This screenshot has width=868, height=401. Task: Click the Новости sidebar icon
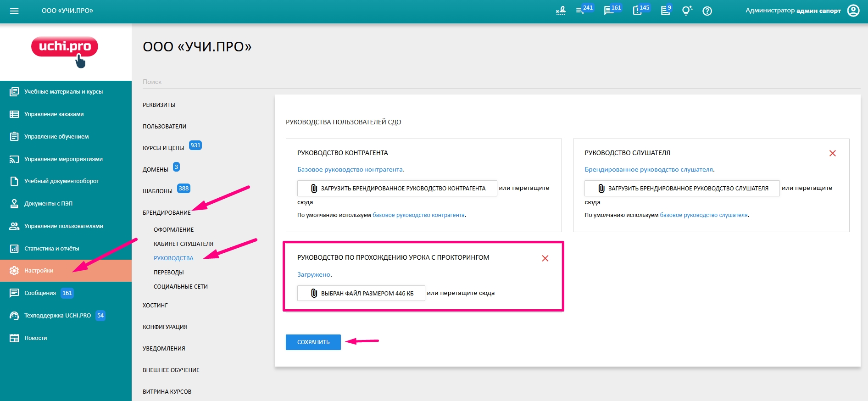pos(14,338)
